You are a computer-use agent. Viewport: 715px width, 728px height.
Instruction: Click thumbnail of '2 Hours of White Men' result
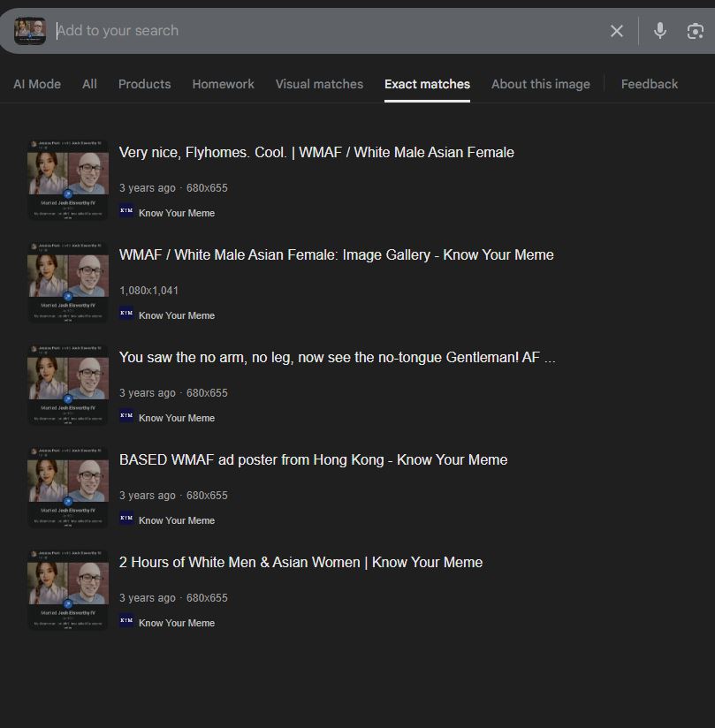[x=68, y=589]
